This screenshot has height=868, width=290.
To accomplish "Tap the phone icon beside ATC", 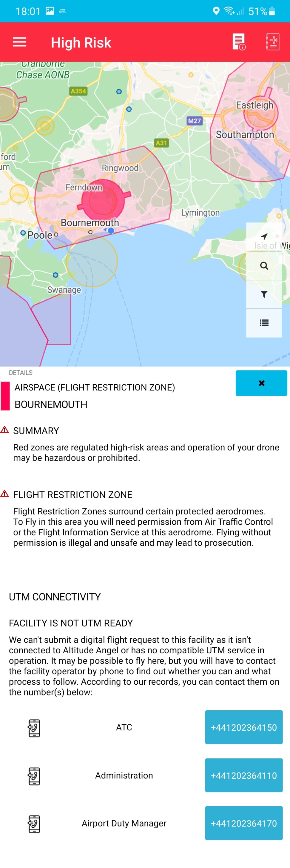I will (x=34, y=728).
